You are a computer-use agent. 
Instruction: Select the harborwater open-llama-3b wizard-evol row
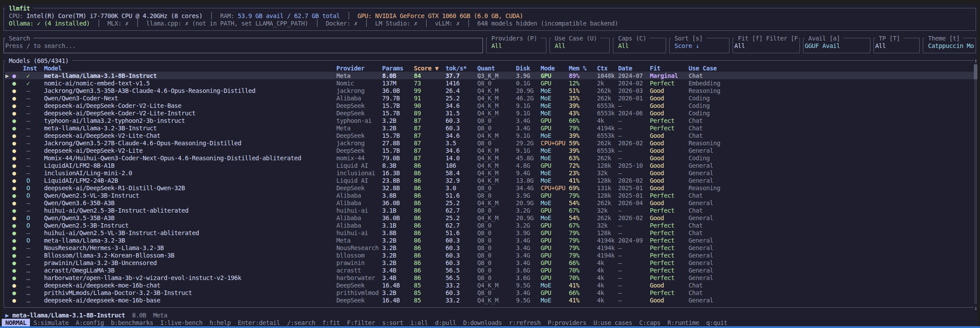(x=489, y=278)
